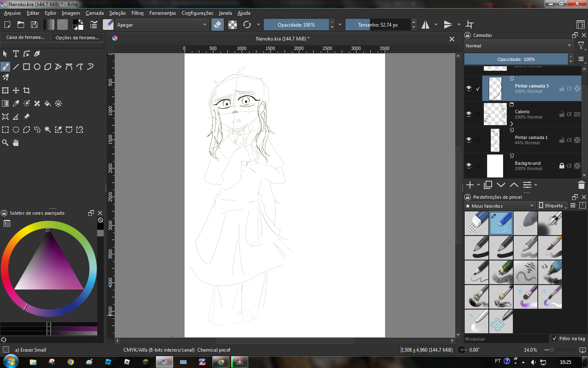Toggle visibility of Cabelo layer
This screenshot has width=588, height=368.
pyautogui.click(x=469, y=114)
